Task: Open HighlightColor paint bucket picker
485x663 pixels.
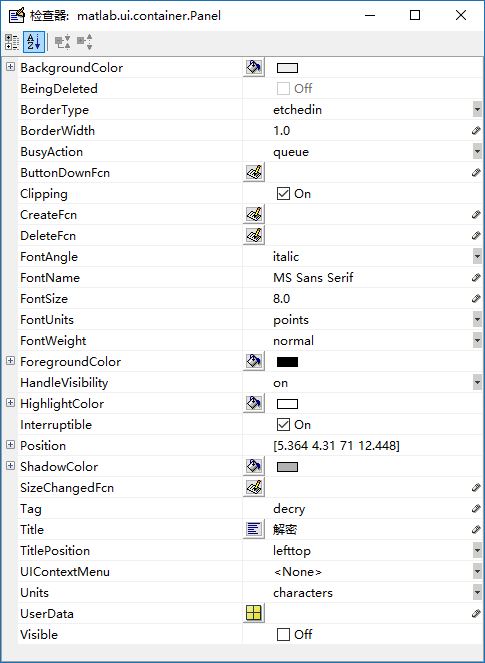Action: tap(254, 403)
